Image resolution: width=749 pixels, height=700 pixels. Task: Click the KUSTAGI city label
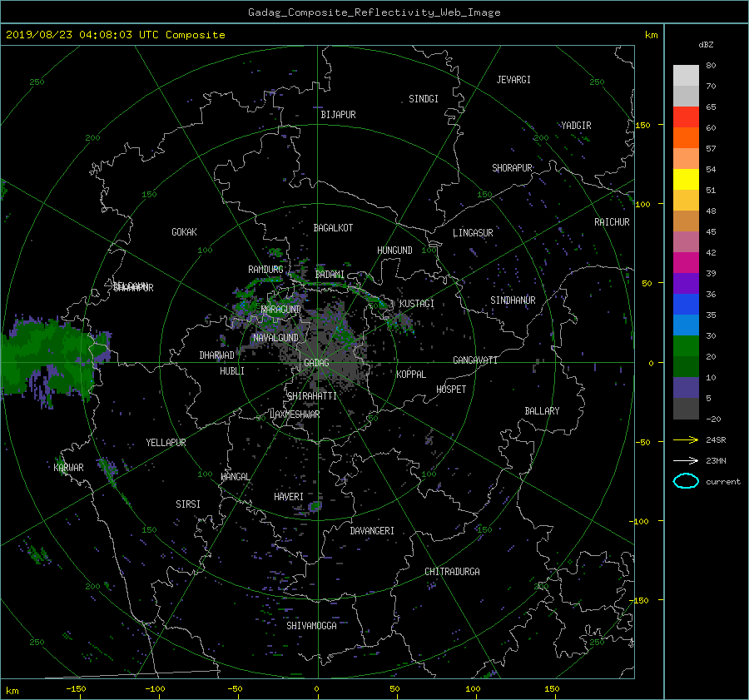(417, 304)
